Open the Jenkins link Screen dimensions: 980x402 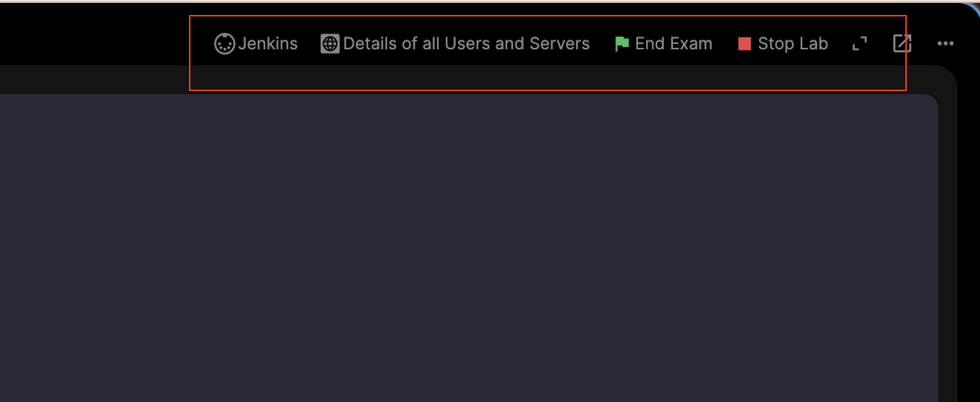256,44
